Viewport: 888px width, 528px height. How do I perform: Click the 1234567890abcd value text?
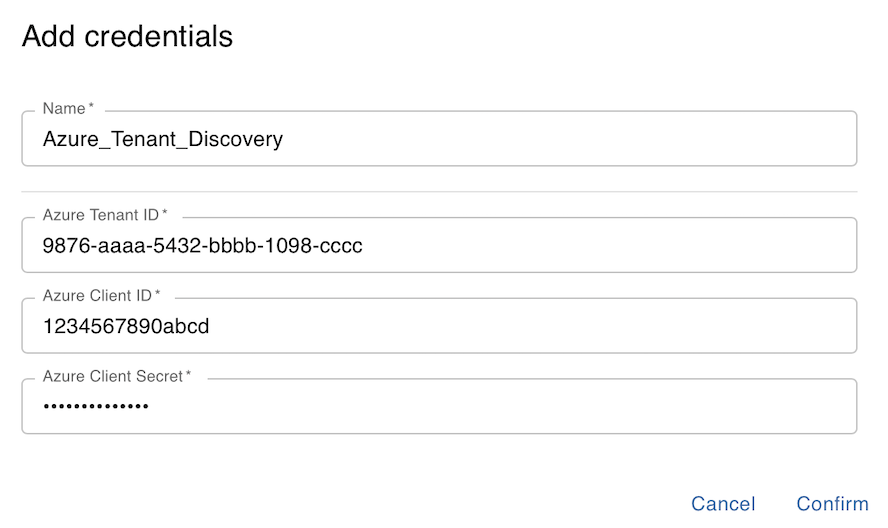[x=126, y=326]
